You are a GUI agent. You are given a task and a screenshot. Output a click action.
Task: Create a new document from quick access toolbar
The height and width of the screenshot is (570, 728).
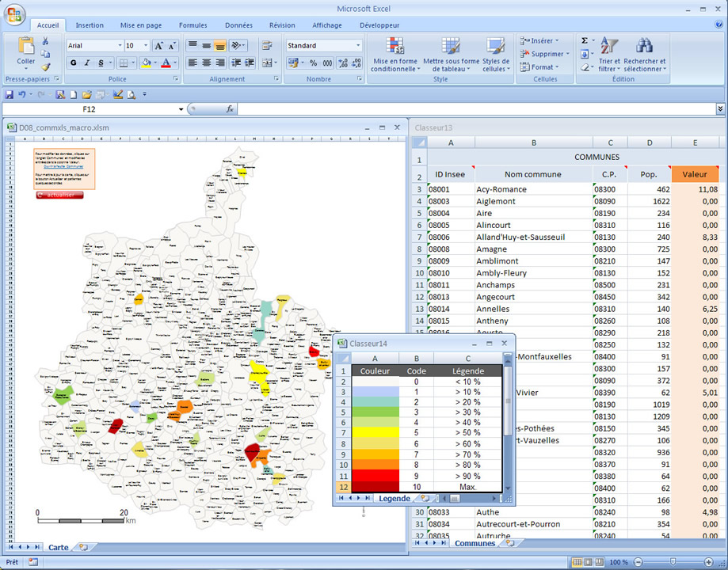click(74, 95)
